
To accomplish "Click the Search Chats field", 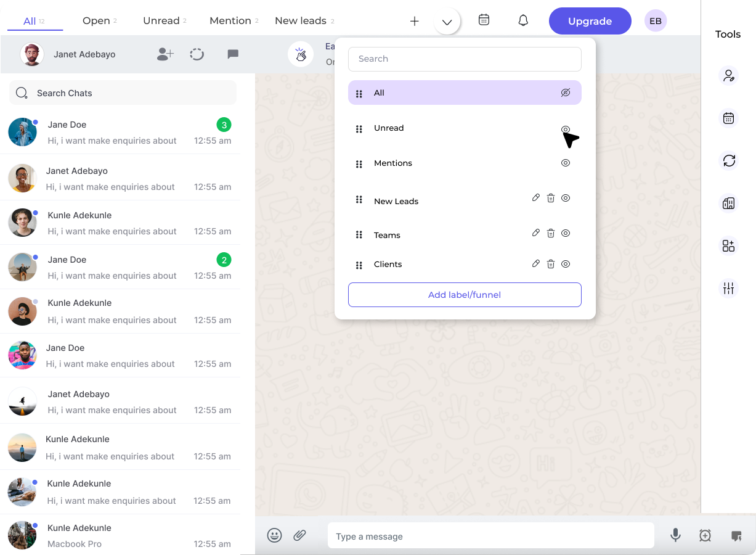I will pos(123,93).
